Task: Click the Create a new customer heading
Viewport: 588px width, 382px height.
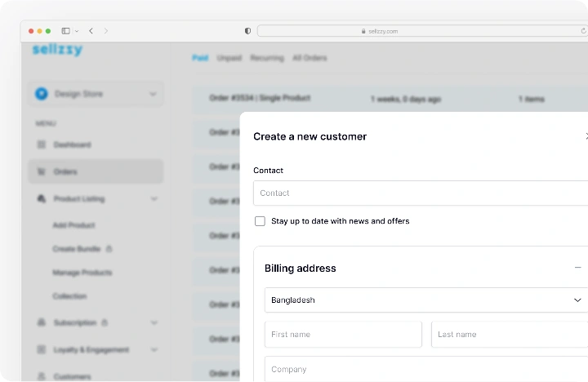Action: tap(310, 136)
